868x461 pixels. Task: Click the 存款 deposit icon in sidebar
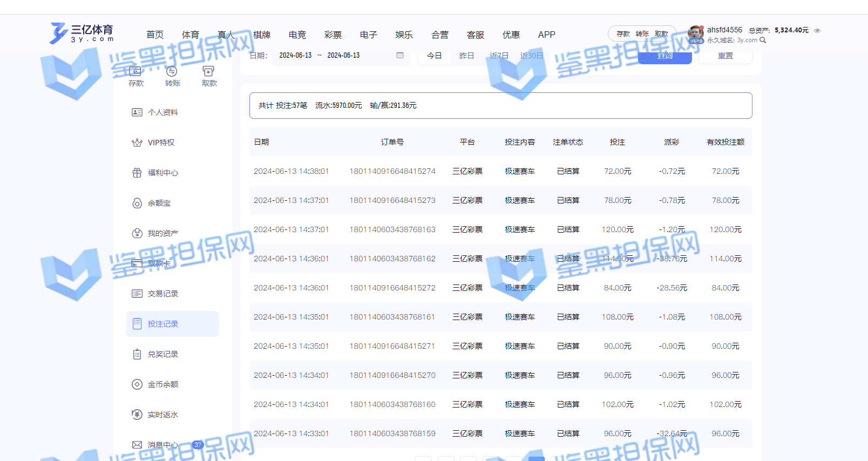point(135,72)
